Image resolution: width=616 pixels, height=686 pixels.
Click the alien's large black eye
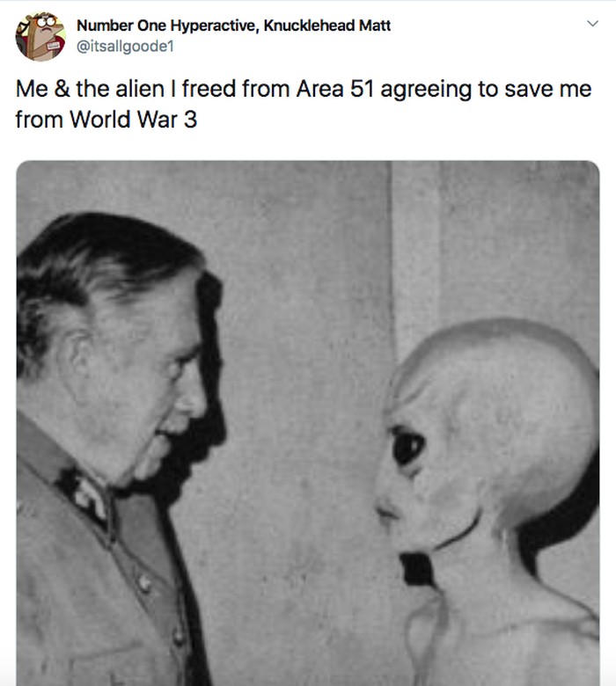(x=407, y=445)
